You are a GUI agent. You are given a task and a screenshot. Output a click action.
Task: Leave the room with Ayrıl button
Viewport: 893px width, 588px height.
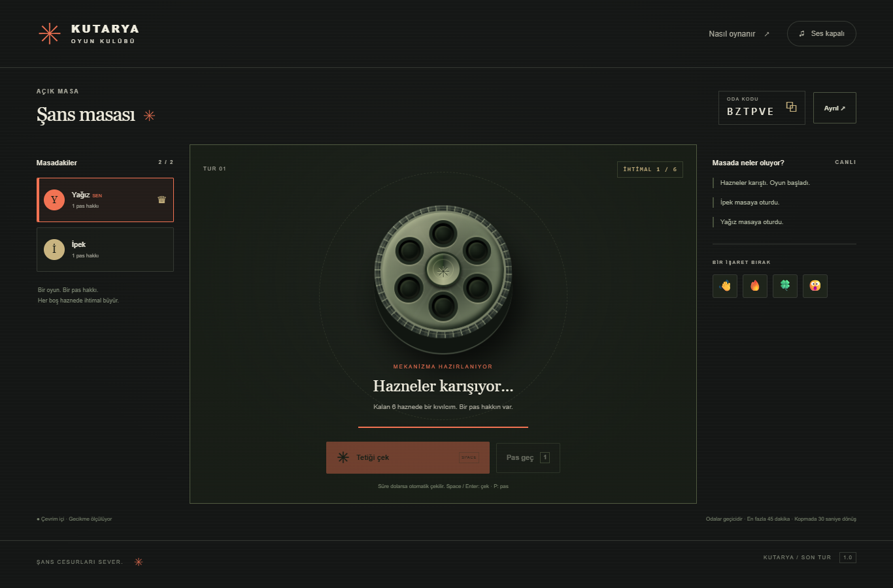point(835,108)
